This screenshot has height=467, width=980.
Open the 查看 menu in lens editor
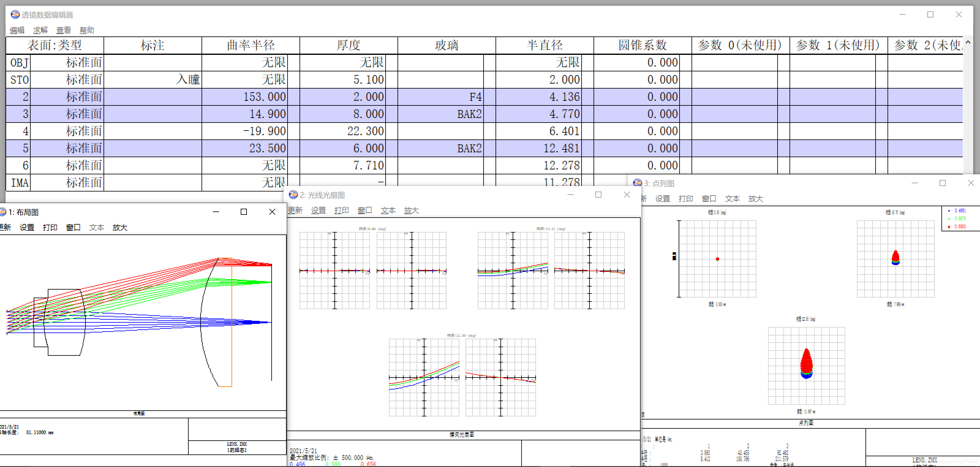coord(63,30)
